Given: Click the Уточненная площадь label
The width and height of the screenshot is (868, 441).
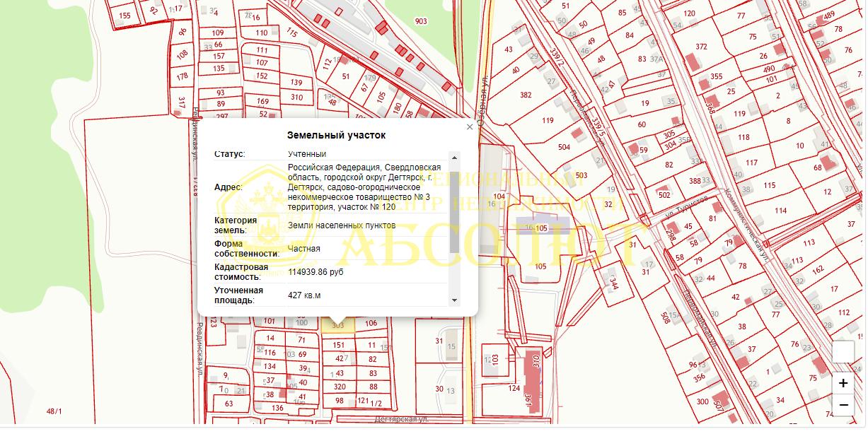Looking at the screenshot, I should (x=238, y=295).
